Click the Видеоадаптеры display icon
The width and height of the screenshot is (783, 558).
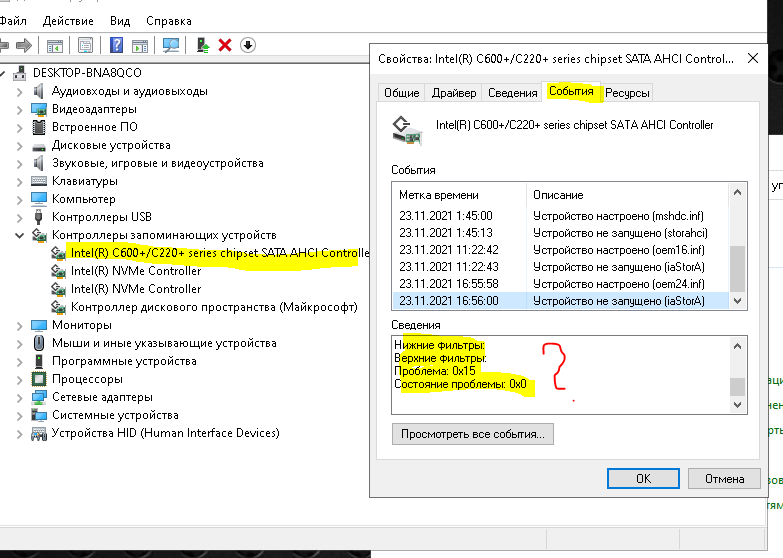(38, 109)
